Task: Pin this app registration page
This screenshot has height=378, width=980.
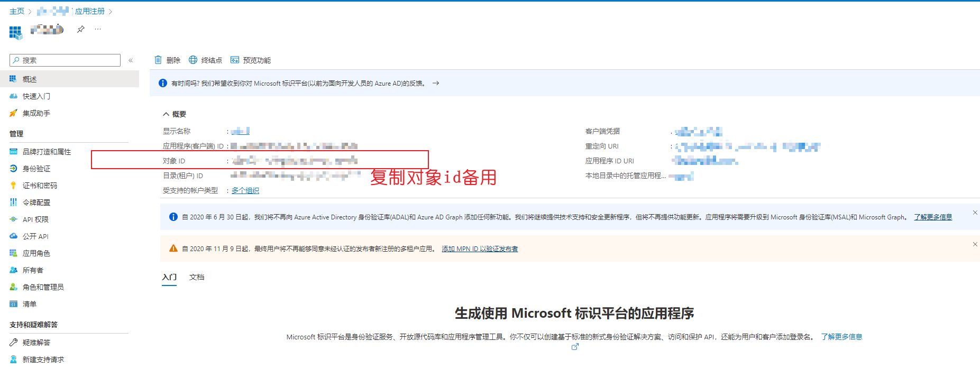Action: (80, 30)
